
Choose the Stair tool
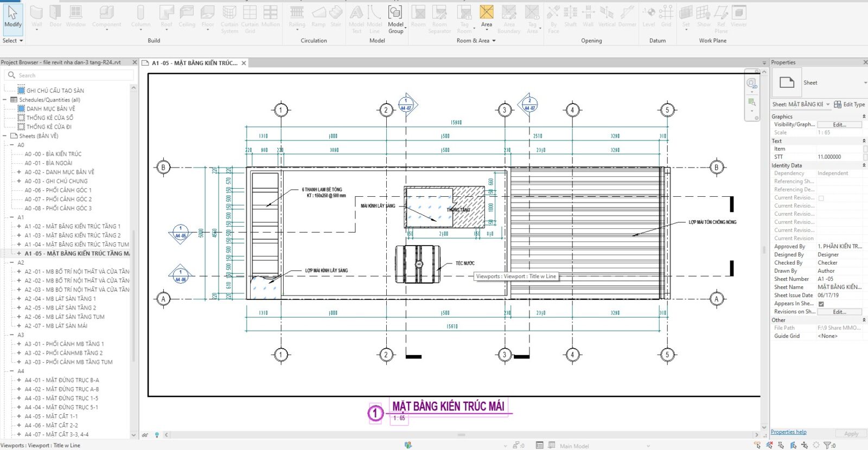coord(336,16)
